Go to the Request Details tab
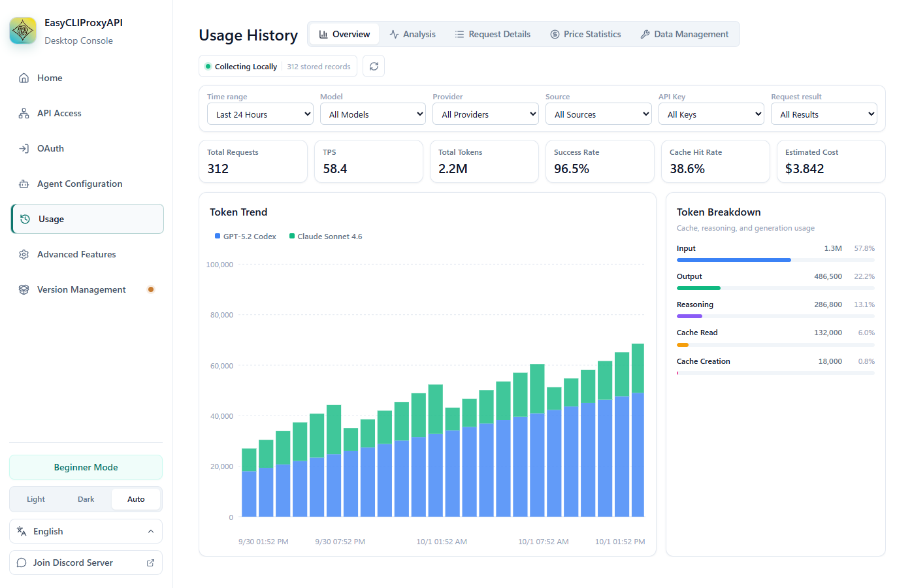 click(493, 34)
